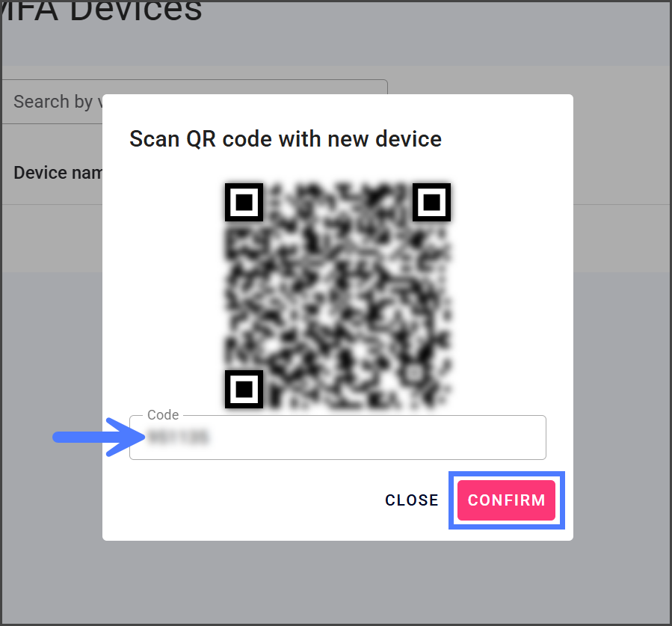Click the "Code" field label

pyautogui.click(x=163, y=415)
